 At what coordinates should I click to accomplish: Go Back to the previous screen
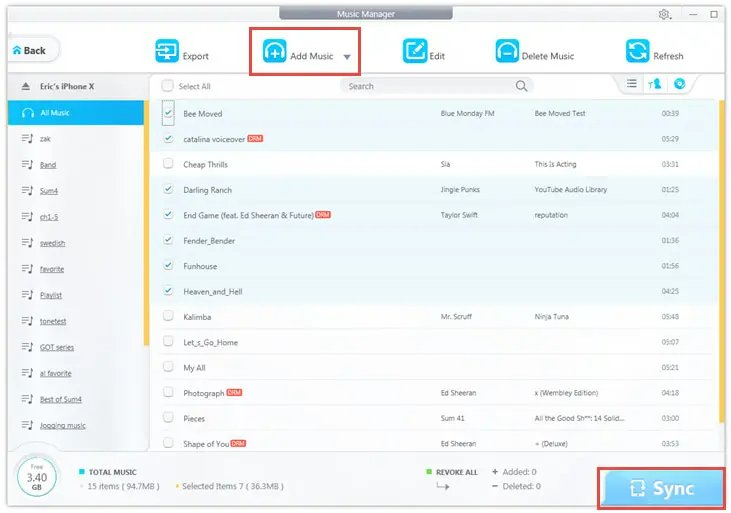tap(30, 50)
